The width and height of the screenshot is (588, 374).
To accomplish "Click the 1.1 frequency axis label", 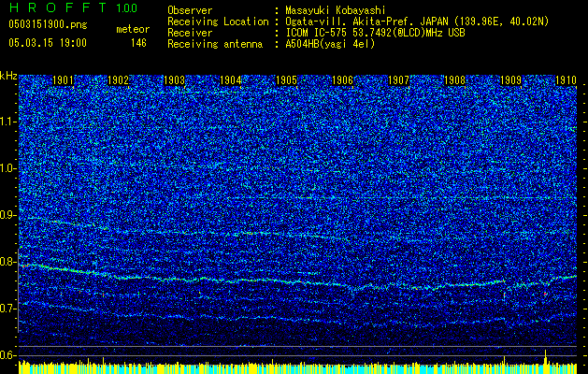I will click(x=8, y=122).
